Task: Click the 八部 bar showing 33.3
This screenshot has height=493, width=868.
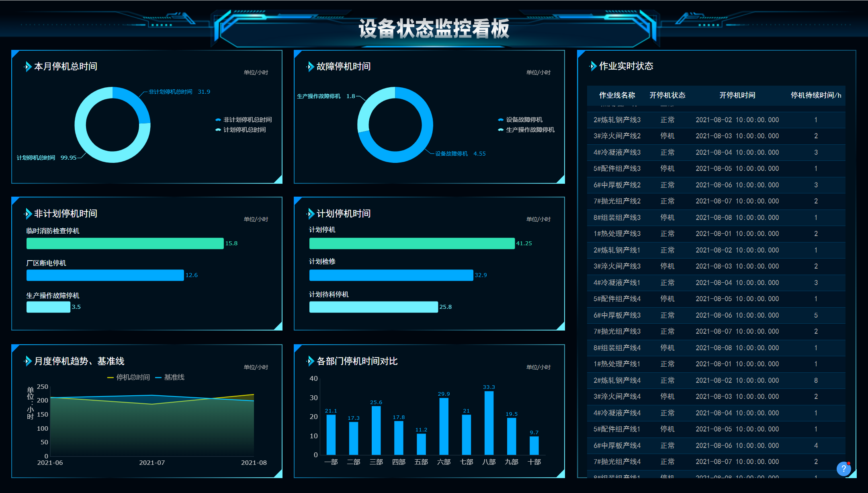Action: [489, 422]
